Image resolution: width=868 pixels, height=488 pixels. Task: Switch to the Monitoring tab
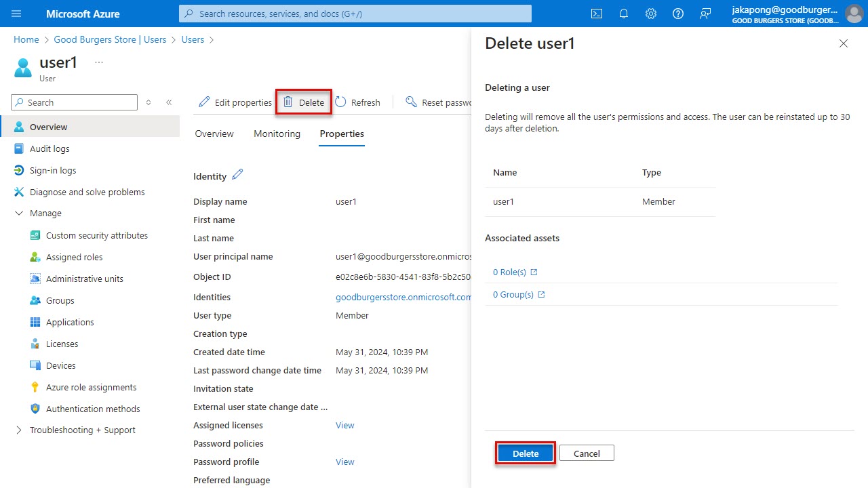(277, 134)
